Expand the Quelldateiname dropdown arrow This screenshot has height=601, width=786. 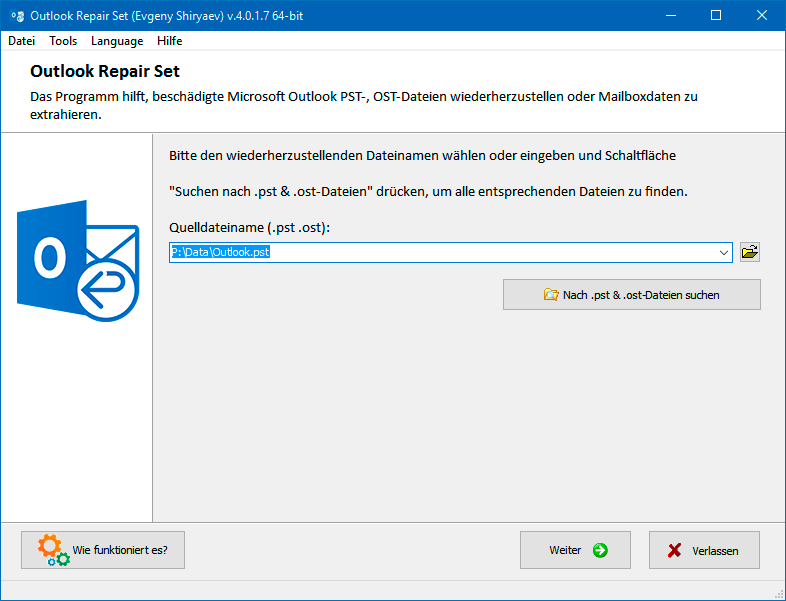click(x=723, y=253)
